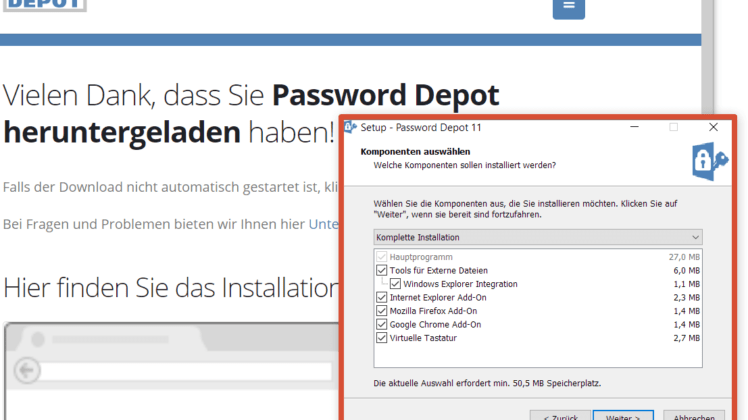Click the Hauptprogramm component label

(421, 257)
